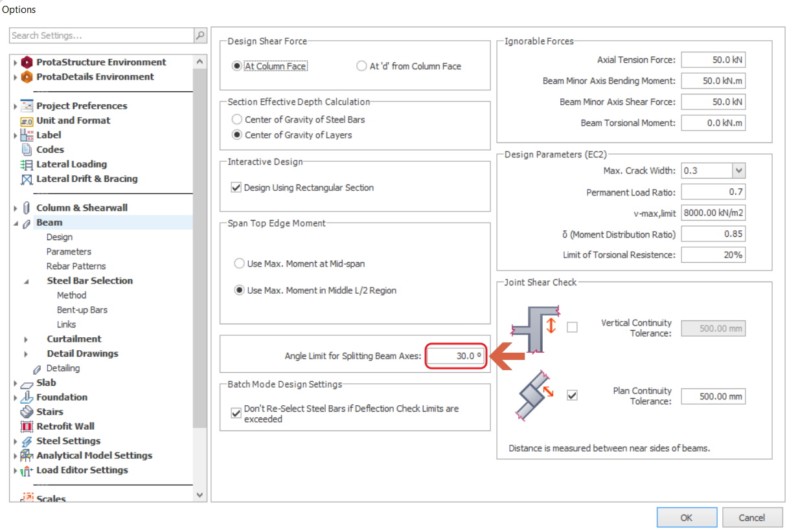
Task: Choose Use Max. Moment at Mid-span
Action: 239,264
